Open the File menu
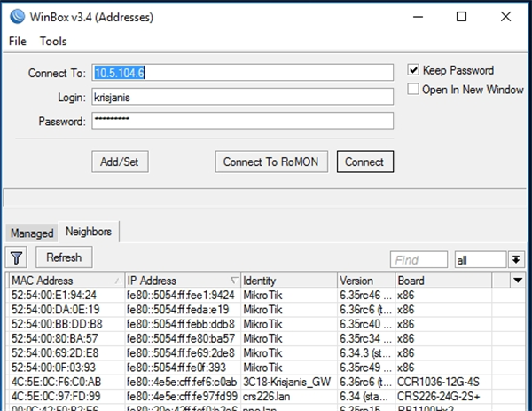Viewport: 532px width, 411px height. (x=18, y=42)
